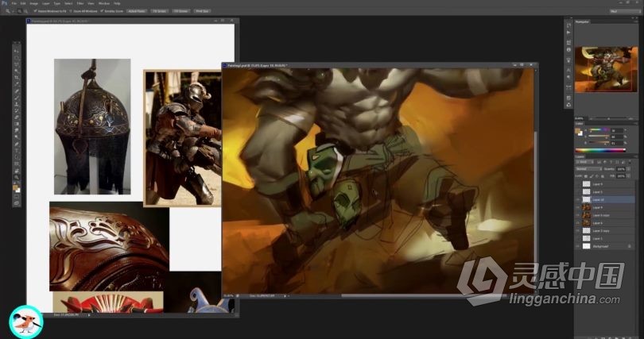Click lock transparent pixels icon
The image size is (644, 339).
tap(586, 176)
